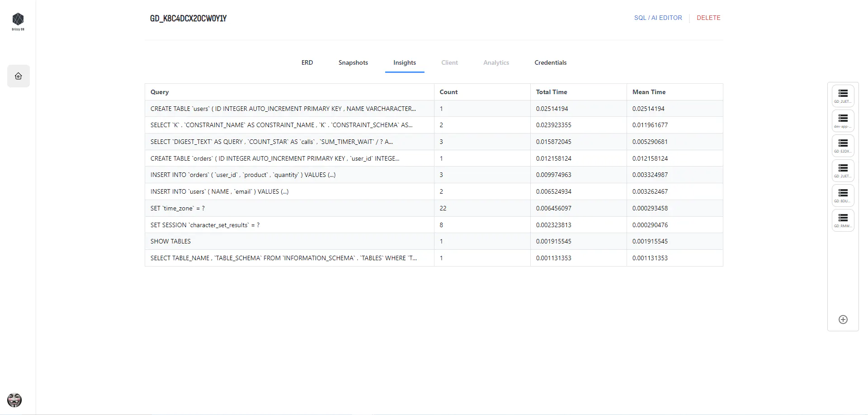Click total time 0.006456097
This screenshot has height=415, width=868.
click(x=554, y=208)
